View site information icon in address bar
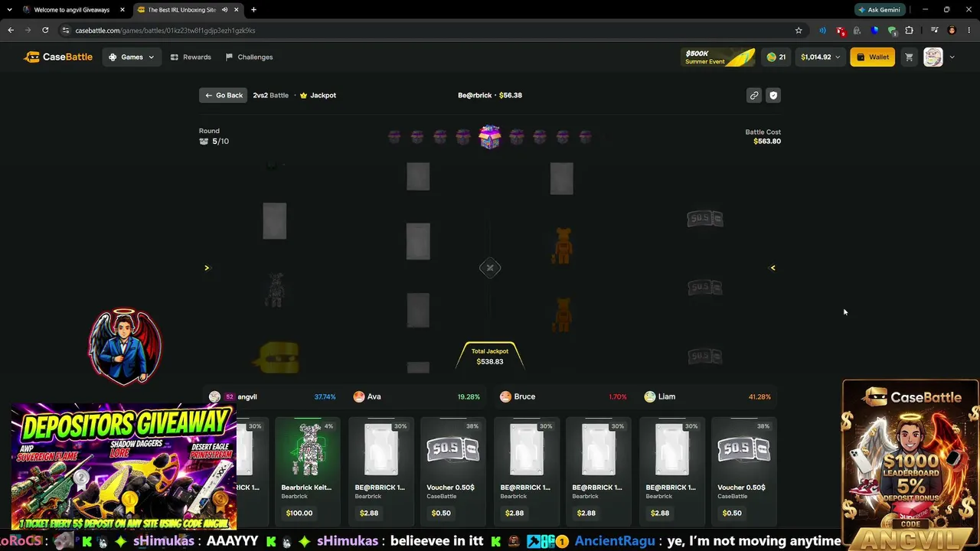Image resolution: width=980 pixels, height=551 pixels. pyautogui.click(x=66, y=31)
